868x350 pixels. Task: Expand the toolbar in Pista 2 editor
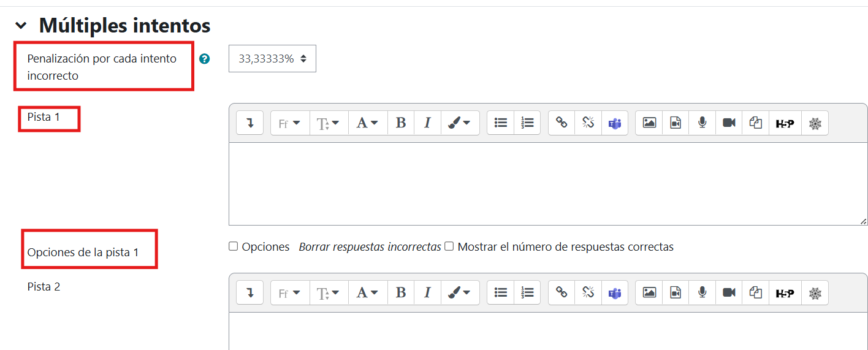pos(250,293)
